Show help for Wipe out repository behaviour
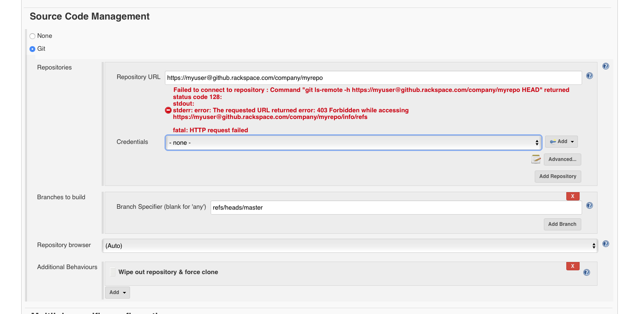 (x=587, y=272)
